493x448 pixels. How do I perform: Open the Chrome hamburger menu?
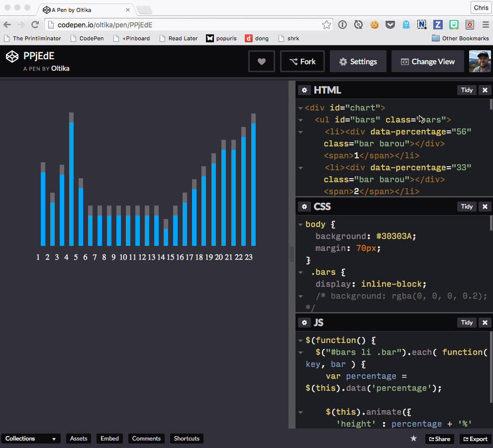486,24
